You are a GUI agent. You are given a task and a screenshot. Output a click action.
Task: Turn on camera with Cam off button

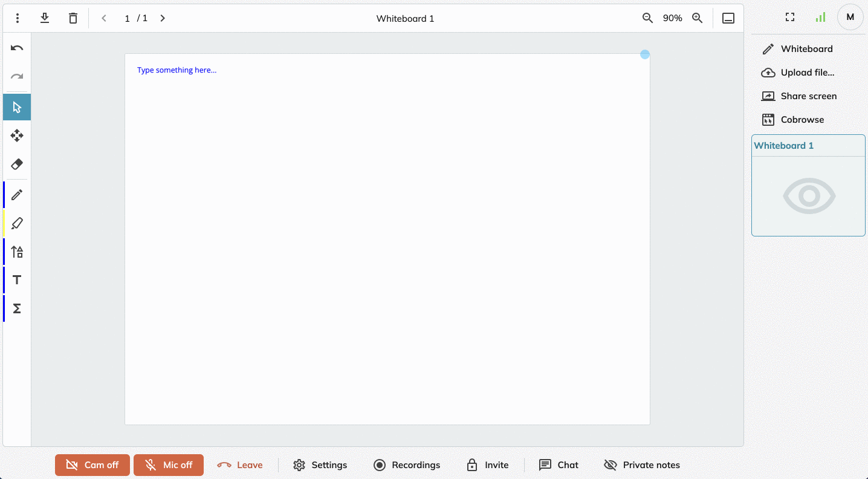point(92,465)
